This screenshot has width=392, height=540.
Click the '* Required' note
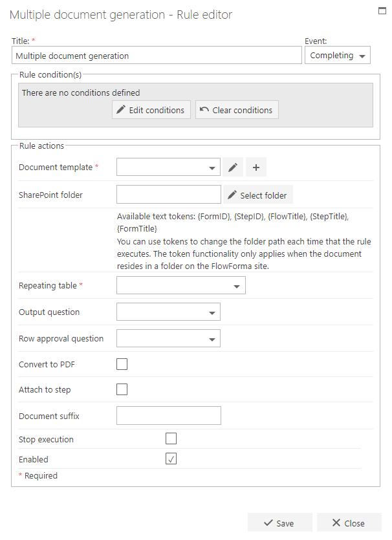pyautogui.click(x=38, y=475)
